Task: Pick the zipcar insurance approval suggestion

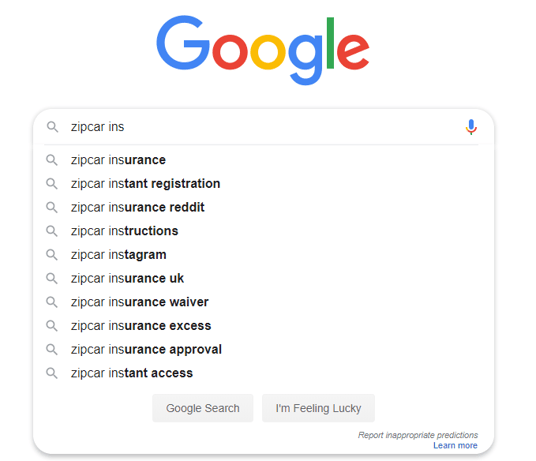Action: coord(263,349)
